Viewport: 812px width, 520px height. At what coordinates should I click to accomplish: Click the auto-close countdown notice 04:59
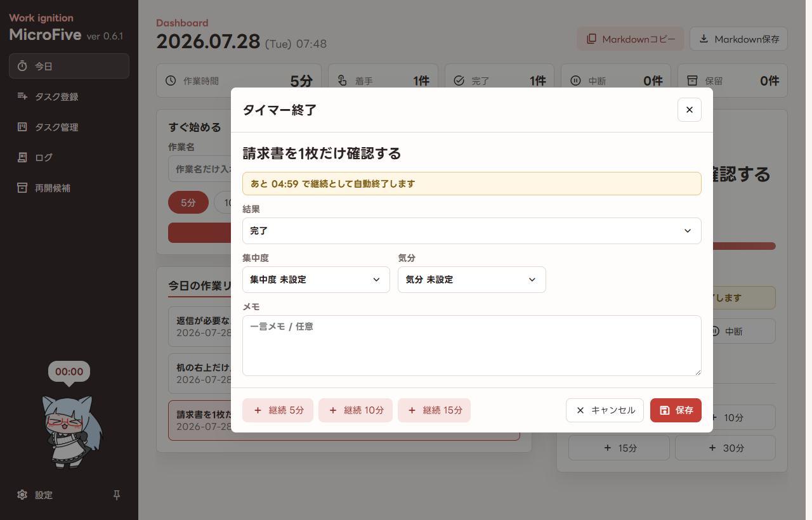coord(472,184)
